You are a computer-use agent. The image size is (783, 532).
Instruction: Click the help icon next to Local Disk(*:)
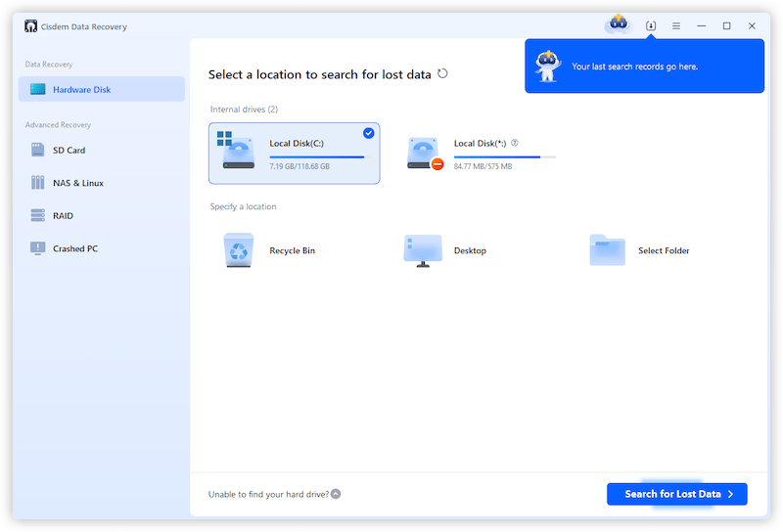click(x=515, y=143)
